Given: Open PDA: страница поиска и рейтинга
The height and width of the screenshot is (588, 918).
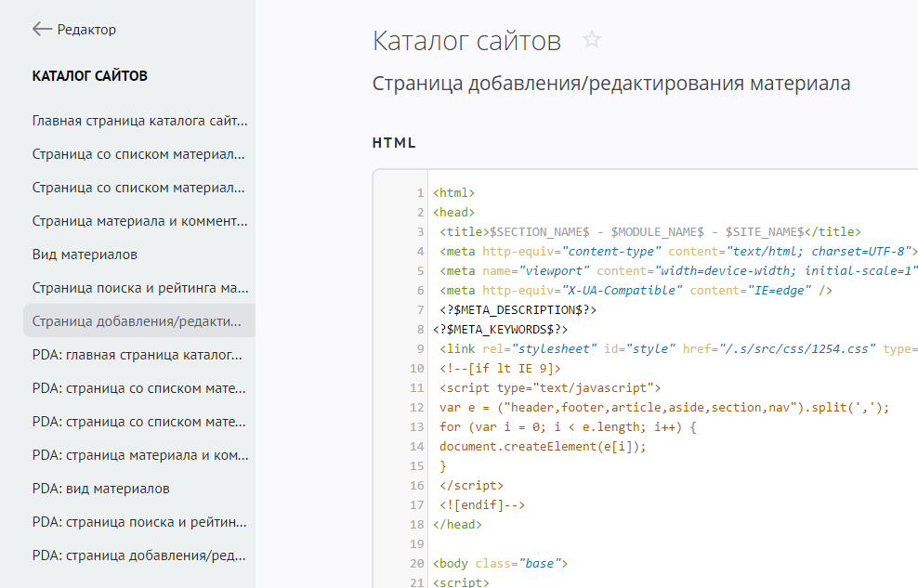Looking at the screenshot, I should click(x=139, y=522).
